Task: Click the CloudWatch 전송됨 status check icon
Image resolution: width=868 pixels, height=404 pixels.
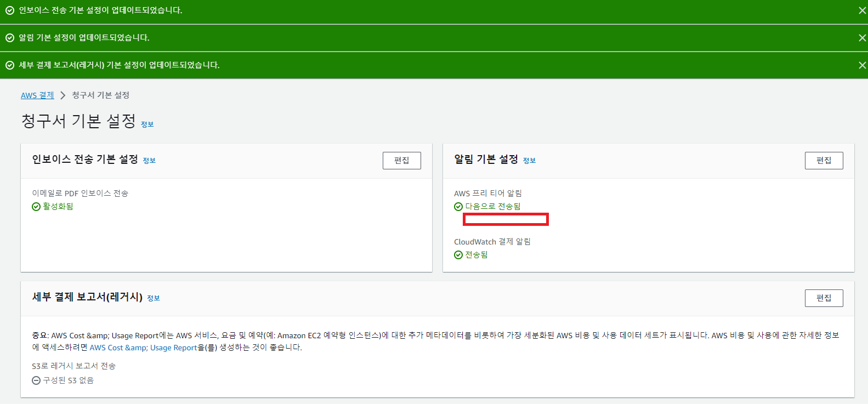Action: [458, 255]
